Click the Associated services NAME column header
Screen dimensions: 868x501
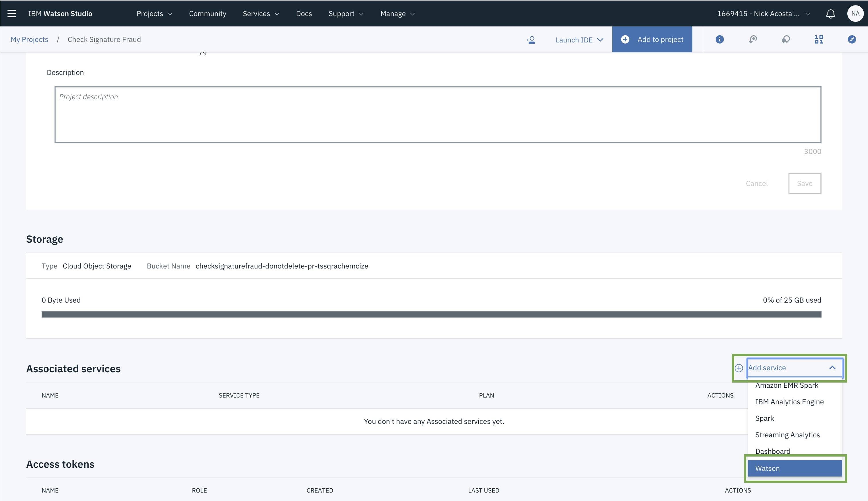(50, 395)
